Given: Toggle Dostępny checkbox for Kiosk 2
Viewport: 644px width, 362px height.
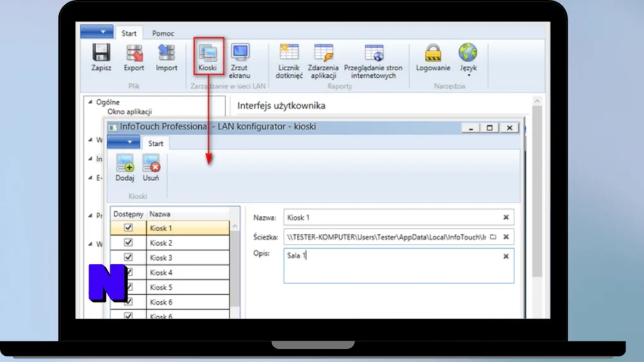Looking at the screenshot, I should click(128, 243).
